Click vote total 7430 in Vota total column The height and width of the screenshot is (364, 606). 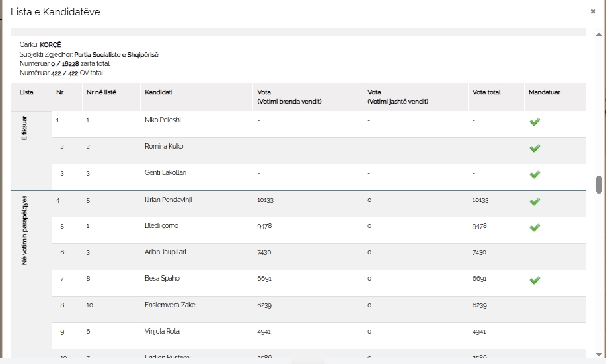(479, 252)
